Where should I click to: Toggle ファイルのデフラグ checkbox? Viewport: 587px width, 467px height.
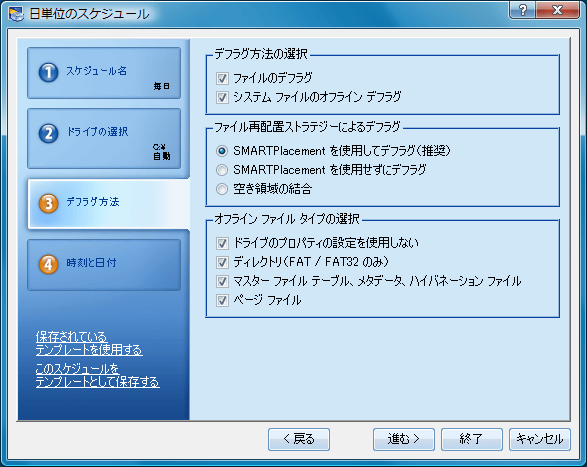click(222, 78)
